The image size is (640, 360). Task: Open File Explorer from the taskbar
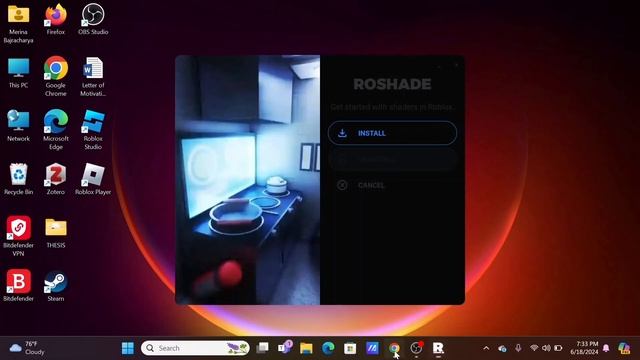[306, 348]
